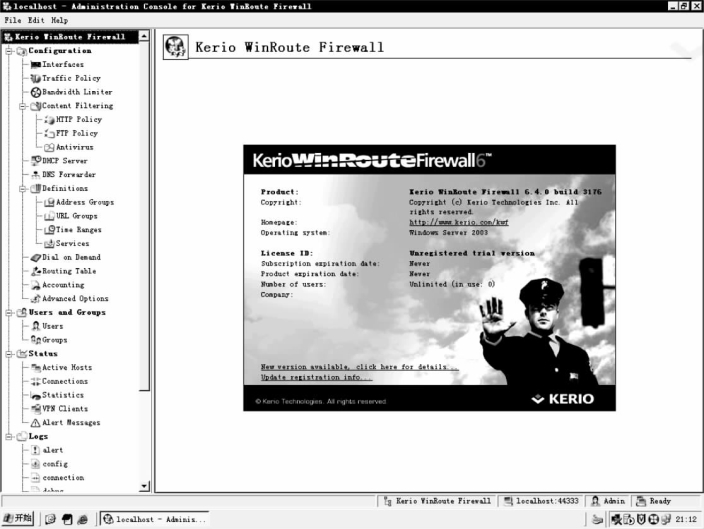This screenshot has height=529, width=704.
Task: Click the 'Windows Server 2003' value
Action: 448,233
